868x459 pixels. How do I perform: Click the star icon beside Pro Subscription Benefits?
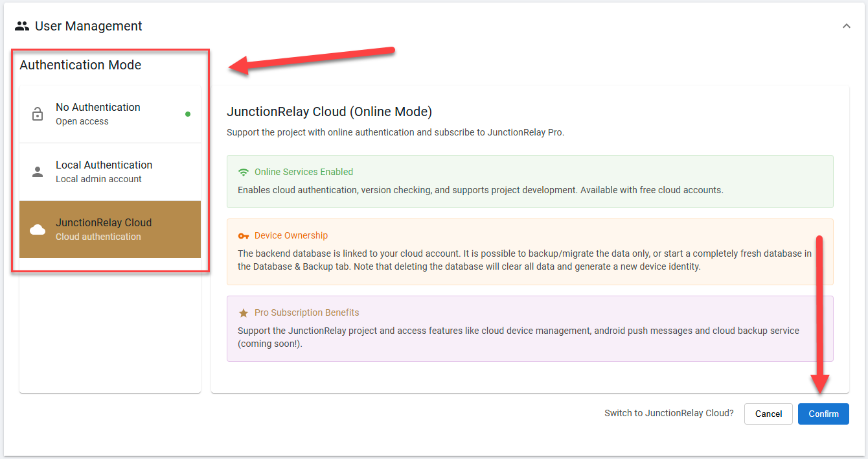(x=244, y=313)
